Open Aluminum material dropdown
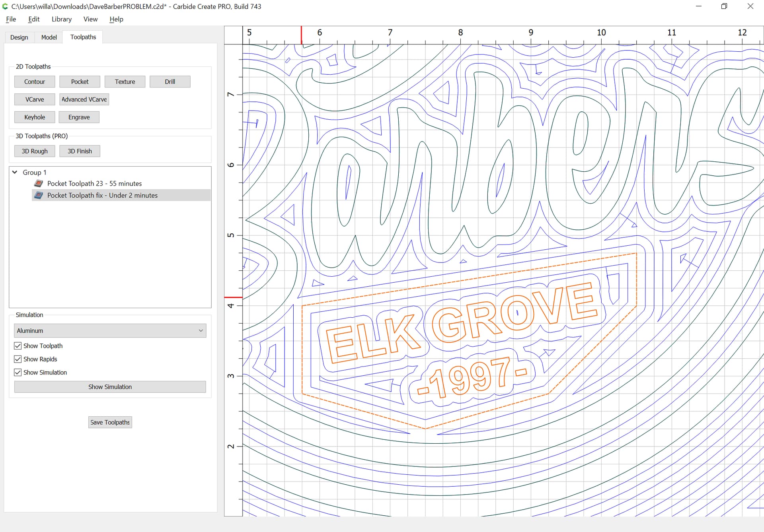The height and width of the screenshot is (532, 764). point(110,331)
